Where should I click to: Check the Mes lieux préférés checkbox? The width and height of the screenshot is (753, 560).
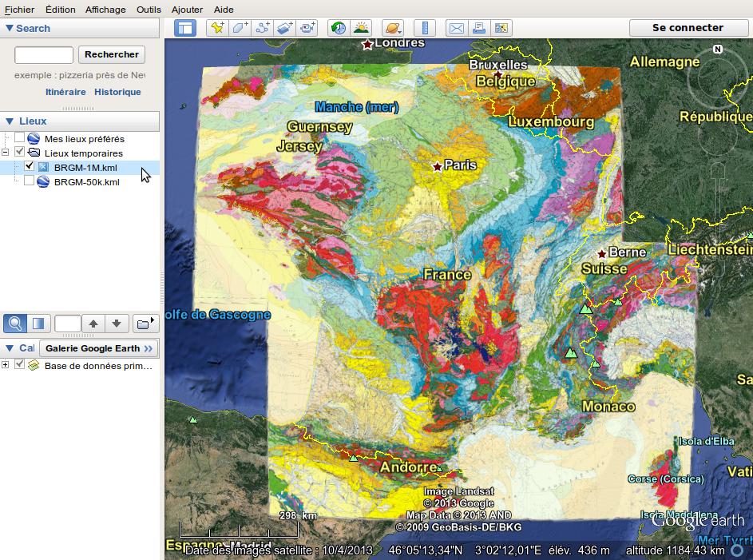click(19, 138)
